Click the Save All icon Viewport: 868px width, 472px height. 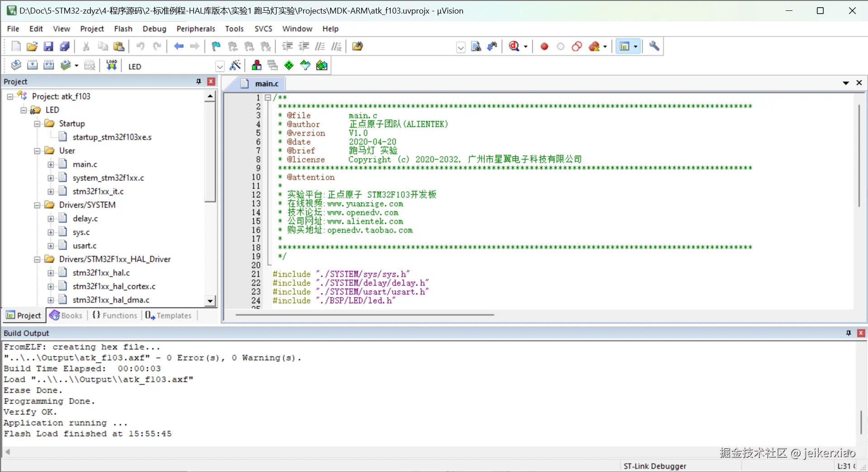click(x=65, y=47)
